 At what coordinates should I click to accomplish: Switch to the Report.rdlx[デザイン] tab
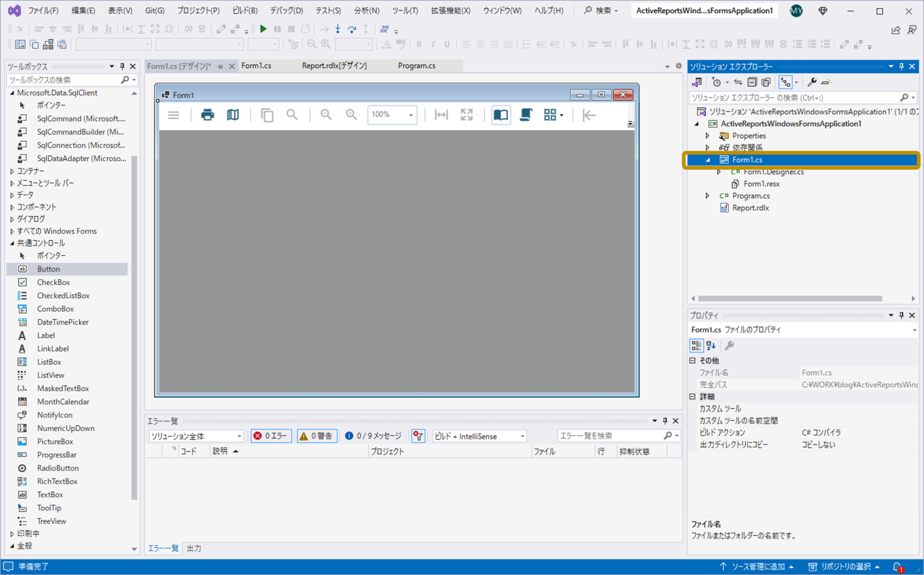334,66
